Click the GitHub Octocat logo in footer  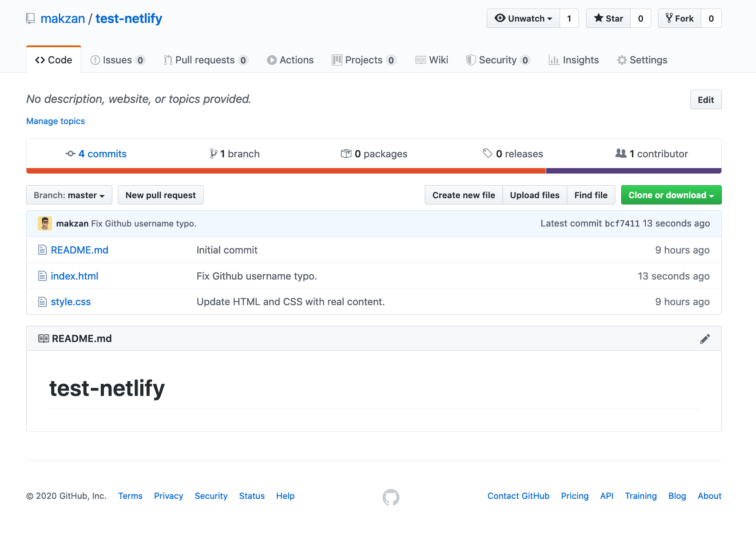pos(391,497)
